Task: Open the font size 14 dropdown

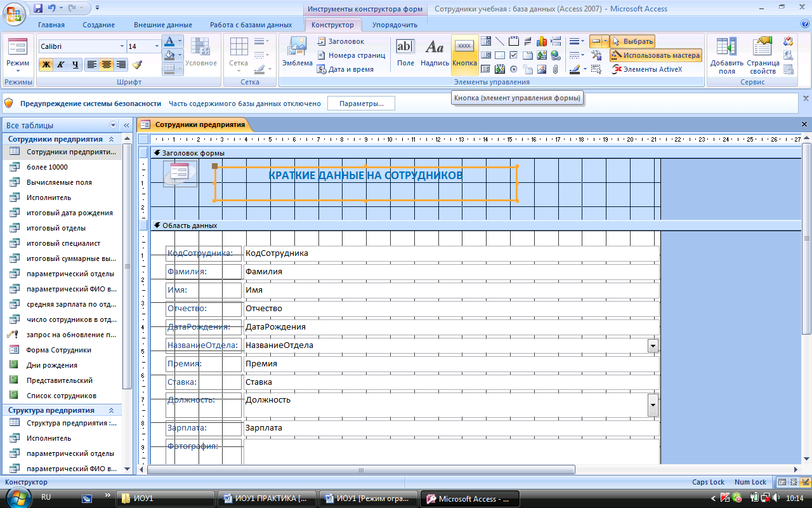Action: [x=157, y=46]
